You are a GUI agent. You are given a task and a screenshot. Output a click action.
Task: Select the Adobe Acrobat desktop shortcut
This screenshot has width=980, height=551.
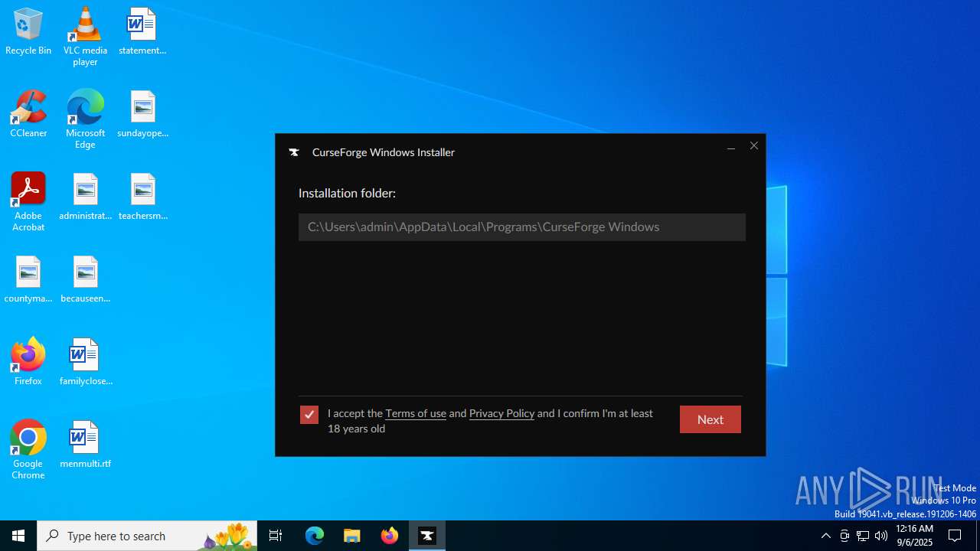[28, 202]
